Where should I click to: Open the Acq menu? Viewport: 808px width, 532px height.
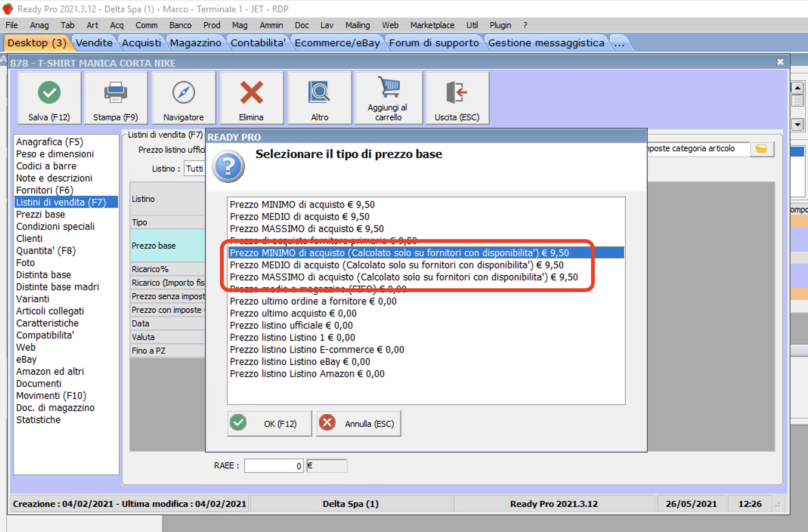pyautogui.click(x=117, y=25)
